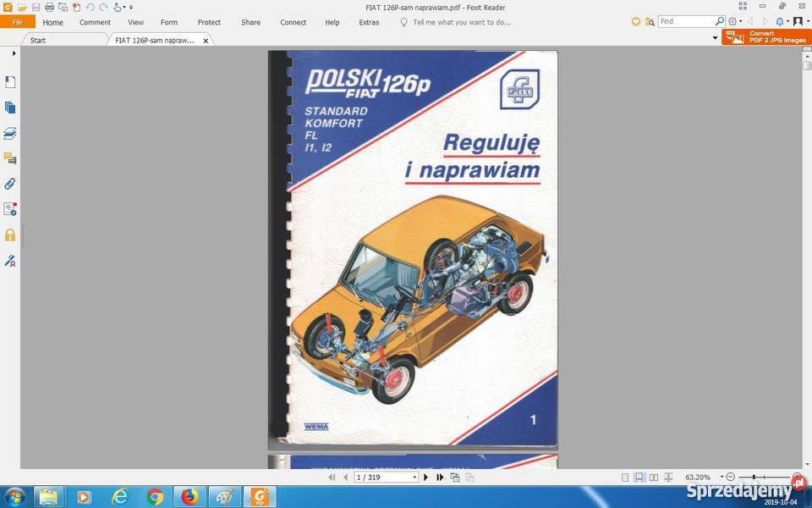This screenshot has height=508, width=812.
Task: Open the Help ribbon tab
Action: coord(332,22)
